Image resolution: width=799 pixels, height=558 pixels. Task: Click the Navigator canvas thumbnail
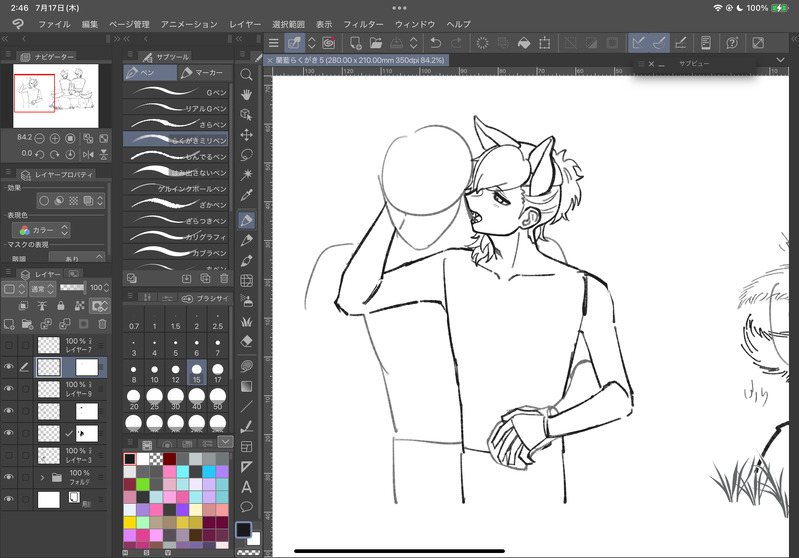[56, 96]
